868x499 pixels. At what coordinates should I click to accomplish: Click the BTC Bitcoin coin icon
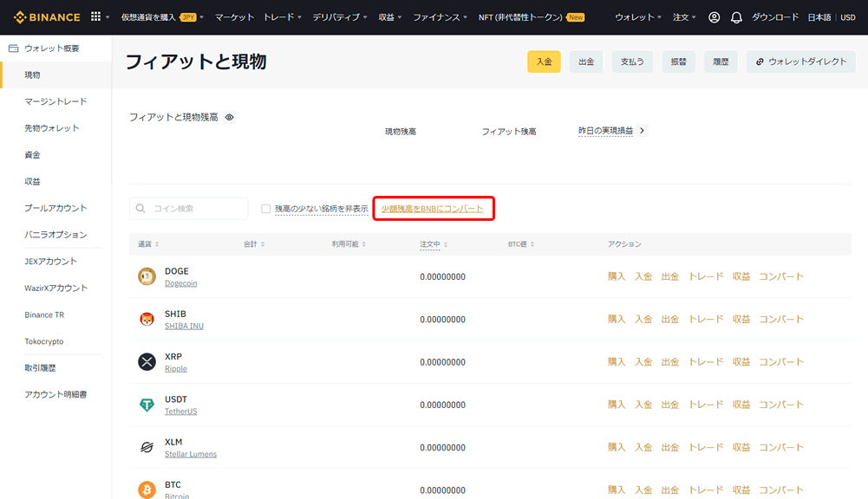pyautogui.click(x=147, y=489)
